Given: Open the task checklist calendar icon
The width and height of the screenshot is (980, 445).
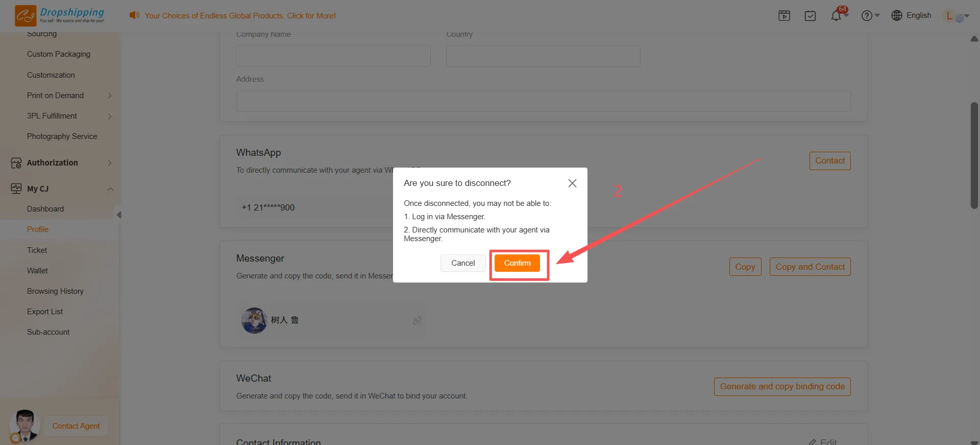Looking at the screenshot, I should (x=810, y=16).
